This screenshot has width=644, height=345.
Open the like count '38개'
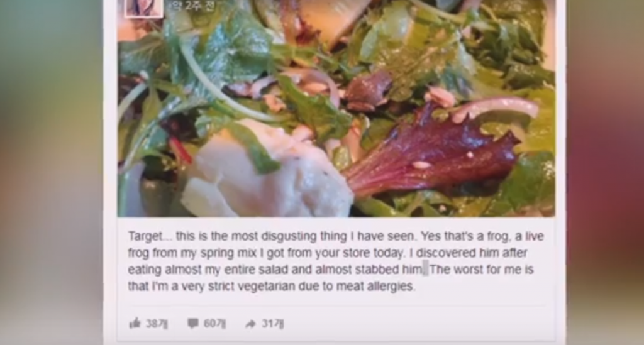tap(157, 324)
